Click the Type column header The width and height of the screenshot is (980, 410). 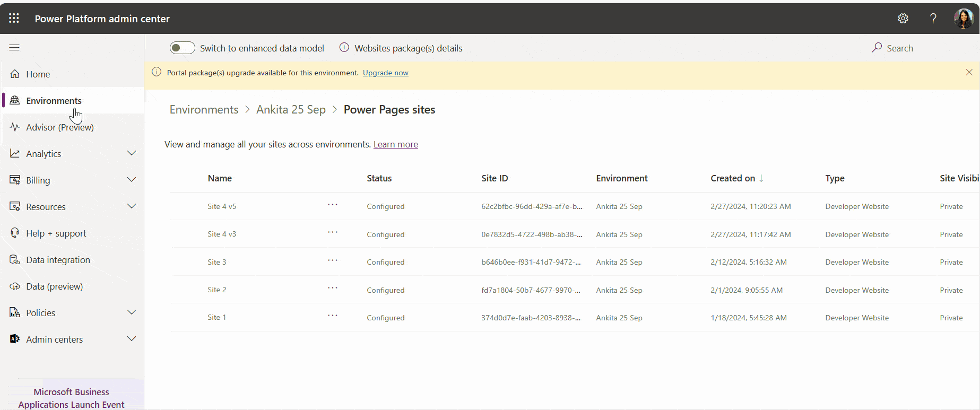(x=835, y=178)
